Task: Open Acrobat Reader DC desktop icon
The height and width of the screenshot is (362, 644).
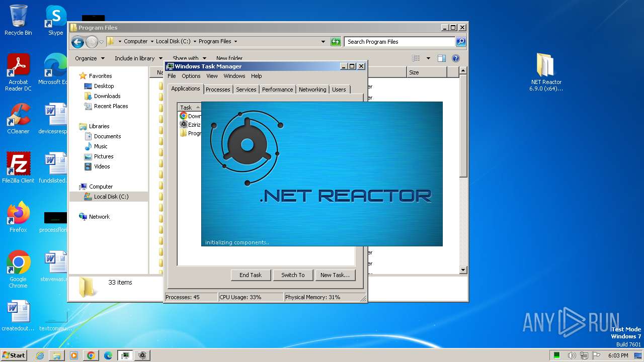Action: (18, 72)
